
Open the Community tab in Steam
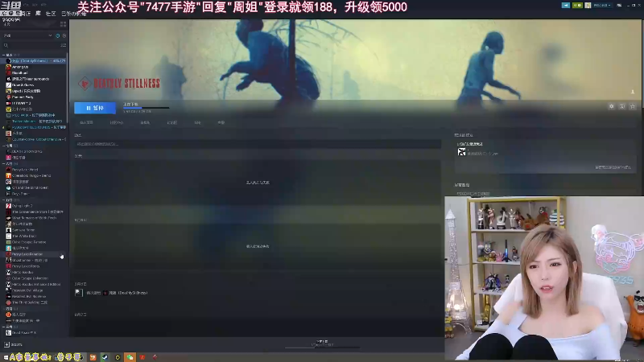tap(51, 14)
